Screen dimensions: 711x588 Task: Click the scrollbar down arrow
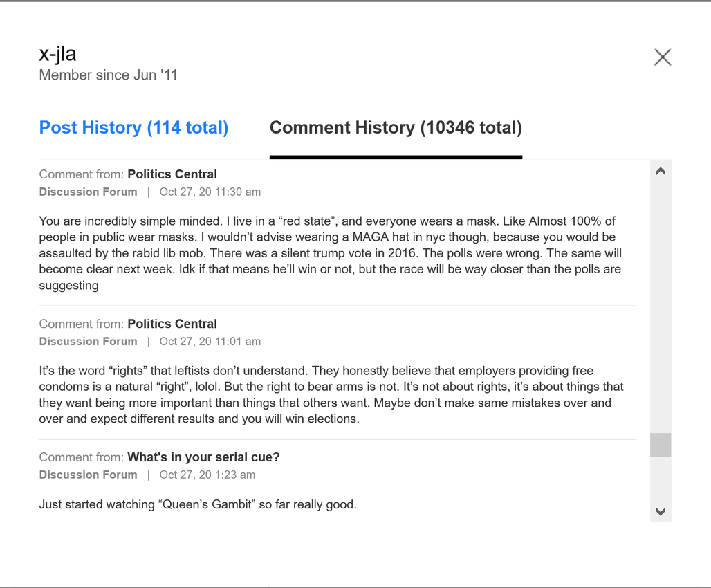[661, 511]
